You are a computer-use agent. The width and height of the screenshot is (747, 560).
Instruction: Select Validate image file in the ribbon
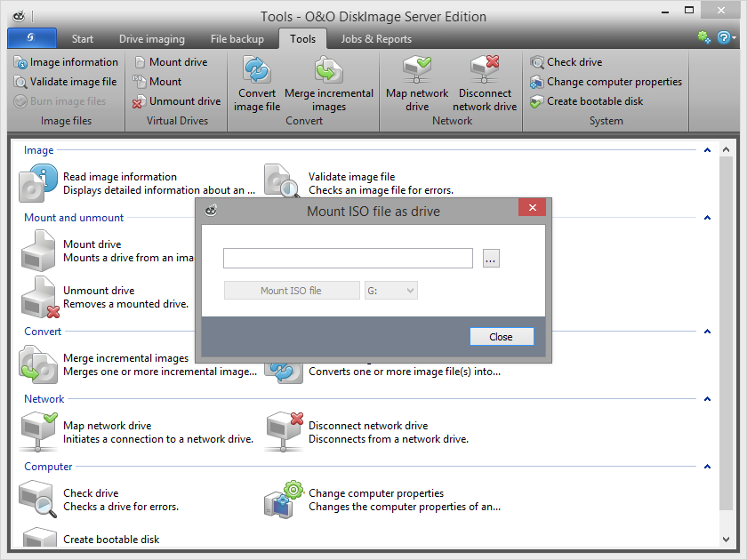tap(65, 82)
